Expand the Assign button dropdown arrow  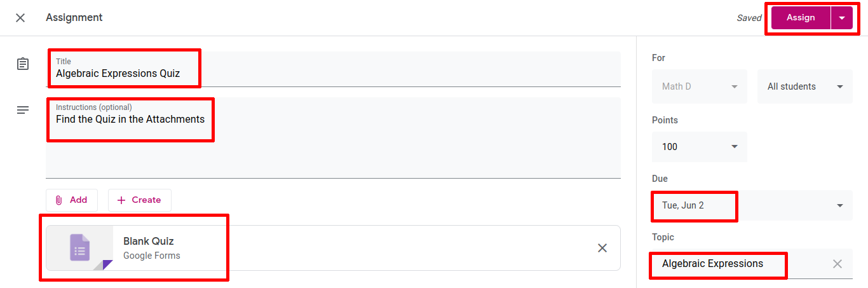[x=842, y=18]
